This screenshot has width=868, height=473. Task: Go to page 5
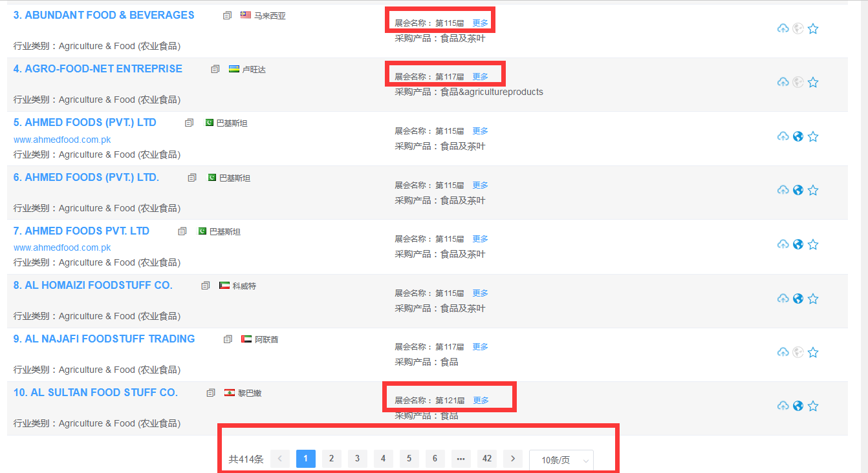pos(409,459)
